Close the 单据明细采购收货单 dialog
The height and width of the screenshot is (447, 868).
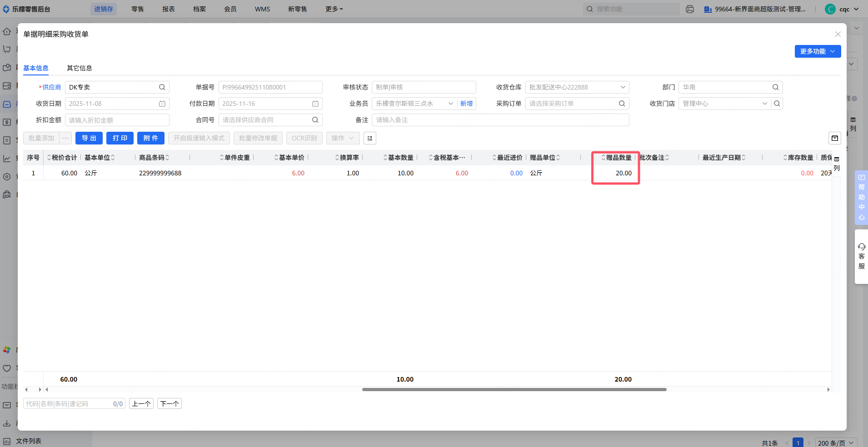pos(838,34)
